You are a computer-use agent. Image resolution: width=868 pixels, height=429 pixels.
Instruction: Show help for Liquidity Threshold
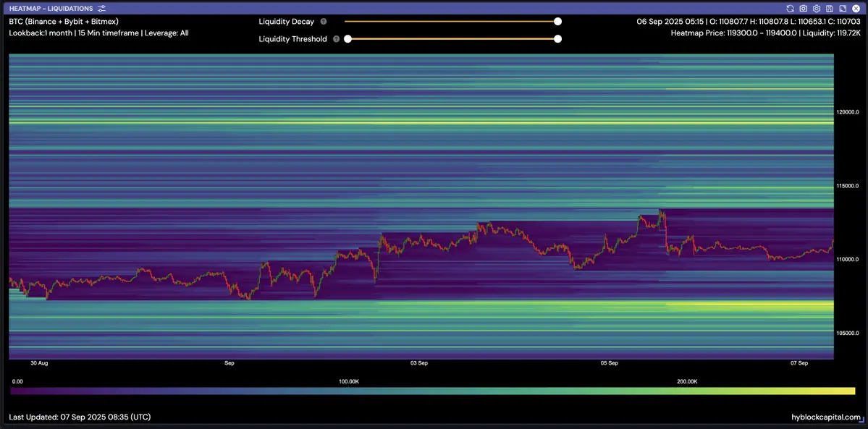click(x=336, y=39)
